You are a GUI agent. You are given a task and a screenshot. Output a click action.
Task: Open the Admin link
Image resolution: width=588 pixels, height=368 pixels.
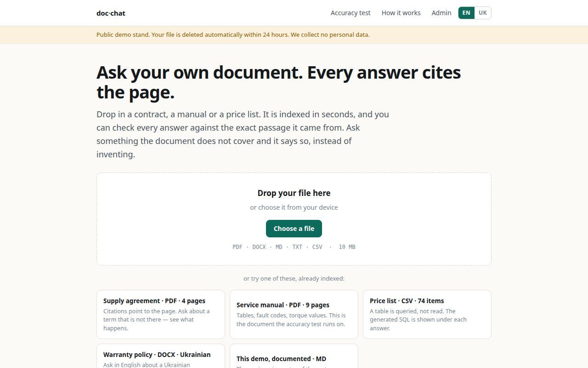[441, 13]
